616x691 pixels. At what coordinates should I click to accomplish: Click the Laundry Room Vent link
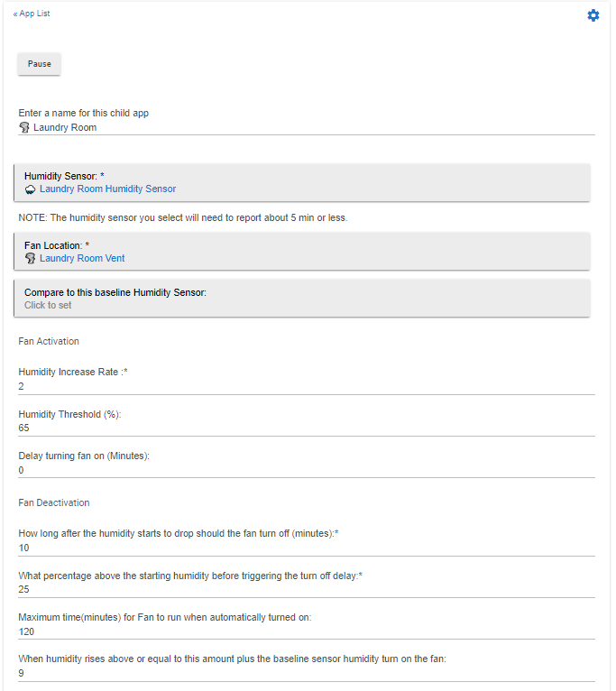click(x=82, y=258)
